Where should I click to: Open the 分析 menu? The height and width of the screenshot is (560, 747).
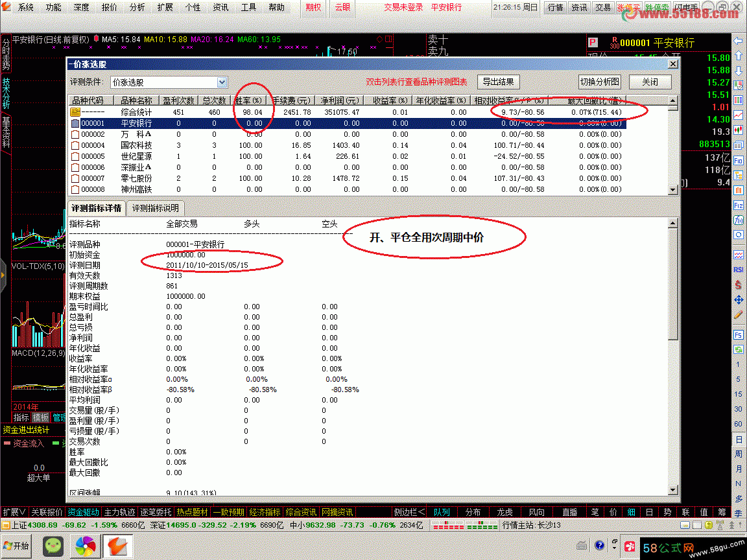[137, 8]
